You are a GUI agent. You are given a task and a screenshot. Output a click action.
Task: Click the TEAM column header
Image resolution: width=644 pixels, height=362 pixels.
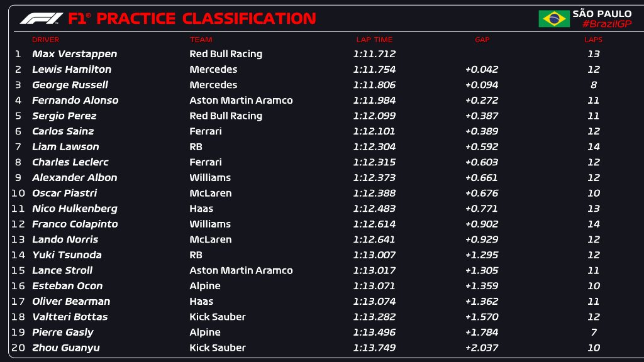point(201,40)
